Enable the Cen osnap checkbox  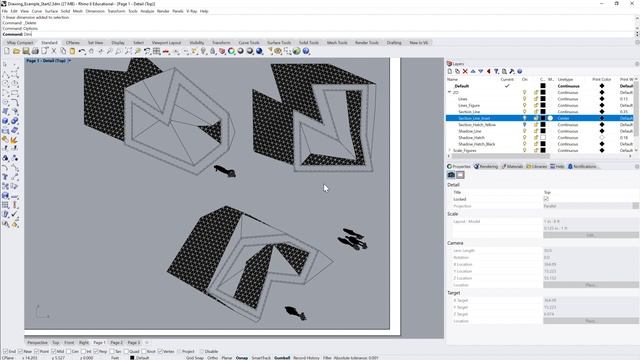(69, 351)
